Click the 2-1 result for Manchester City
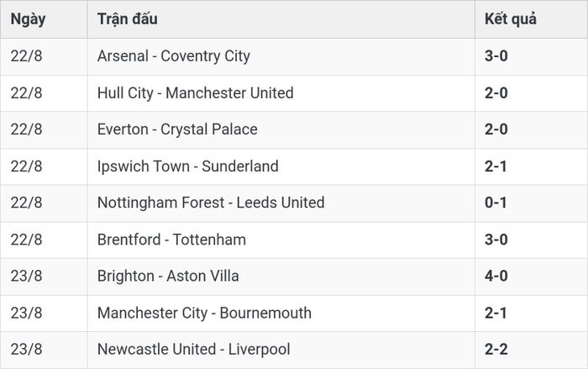Viewport: 588px width, 369px height. click(x=496, y=313)
